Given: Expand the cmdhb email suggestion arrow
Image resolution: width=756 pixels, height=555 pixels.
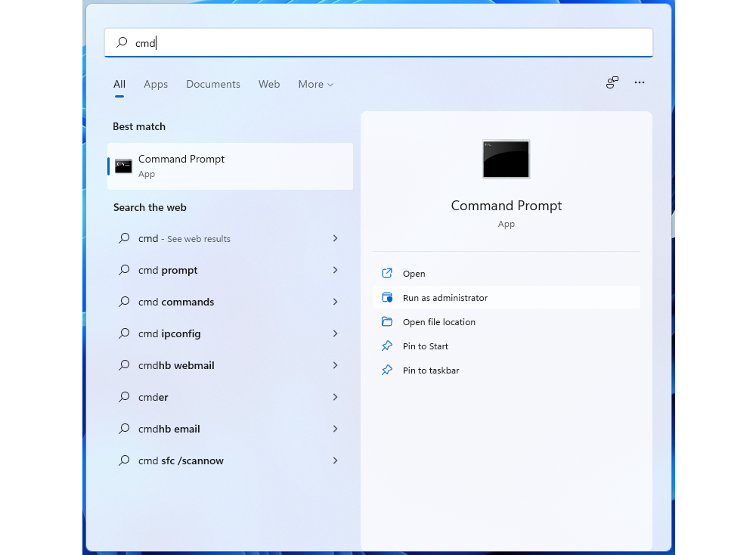Looking at the screenshot, I should pyautogui.click(x=335, y=429).
